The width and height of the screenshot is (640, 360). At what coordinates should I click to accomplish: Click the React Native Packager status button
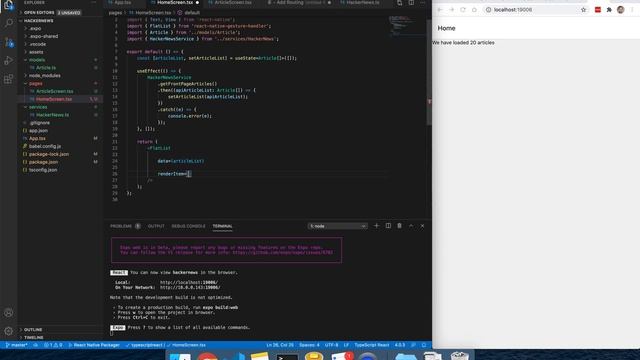[94, 345]
